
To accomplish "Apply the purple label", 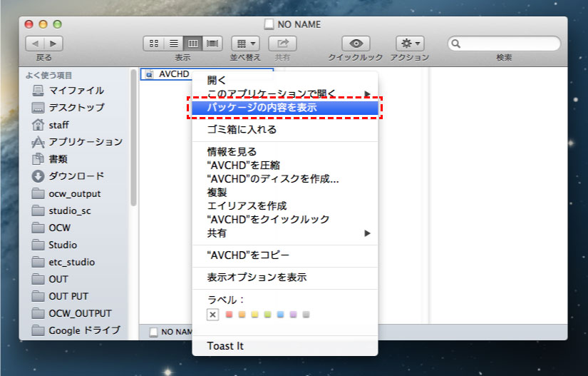I will pyautogui.click(x=293, y=315).
